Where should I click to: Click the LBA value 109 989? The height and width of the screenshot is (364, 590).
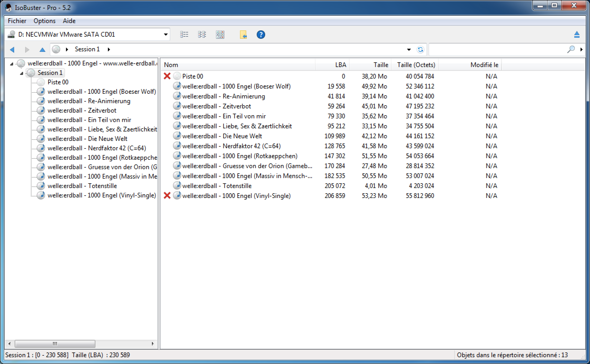pos(335,136)
